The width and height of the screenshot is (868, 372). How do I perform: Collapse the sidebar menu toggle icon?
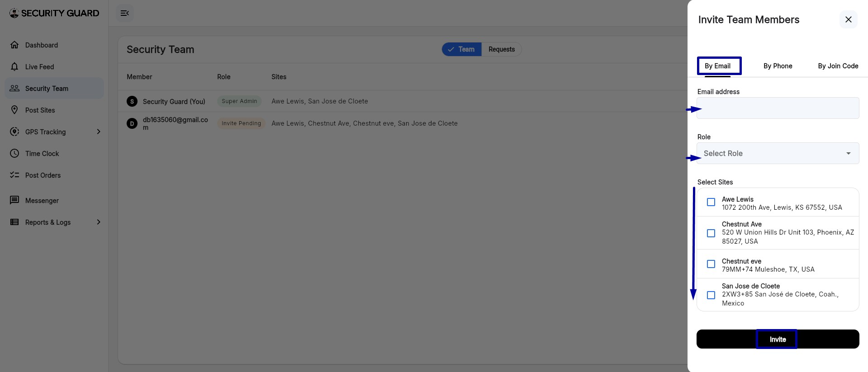coord(125,13)
